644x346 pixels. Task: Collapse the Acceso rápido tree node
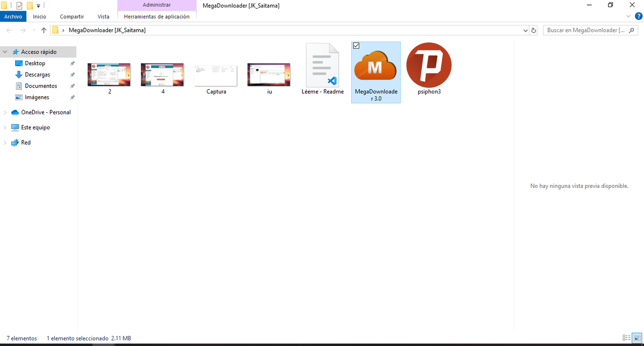coord(5,52)
